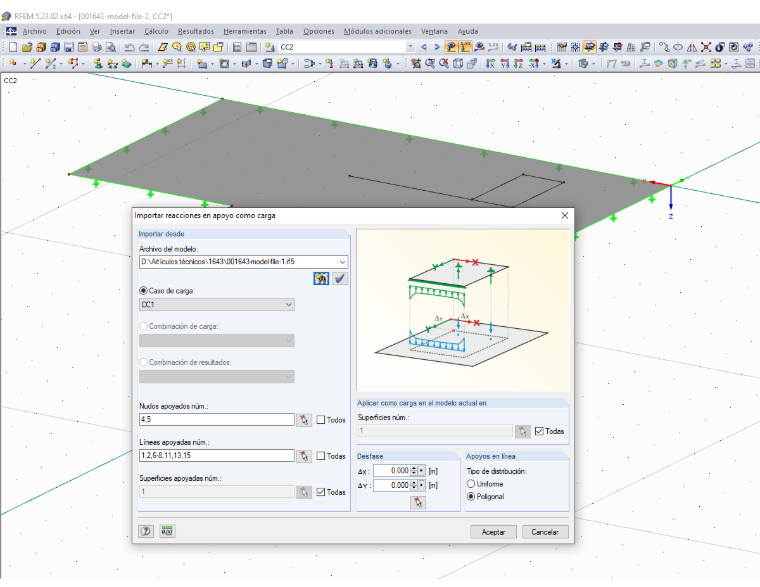The height and width of the screenshot is (587, 760).
Task: Pick offset point graphically under Desfase
Action: (x=417, y=502)
